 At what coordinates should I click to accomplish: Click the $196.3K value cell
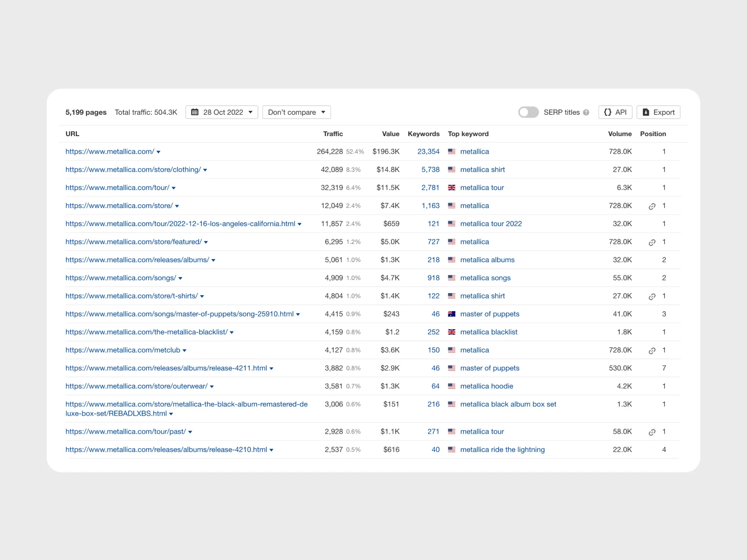pos(386,152)
